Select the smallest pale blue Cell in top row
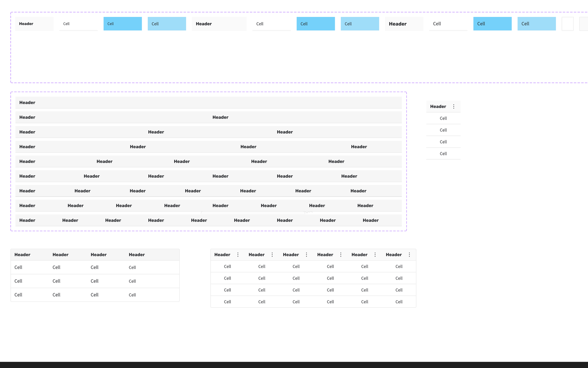This screenshot has width=588, height=368. click(x=167, y=24)
